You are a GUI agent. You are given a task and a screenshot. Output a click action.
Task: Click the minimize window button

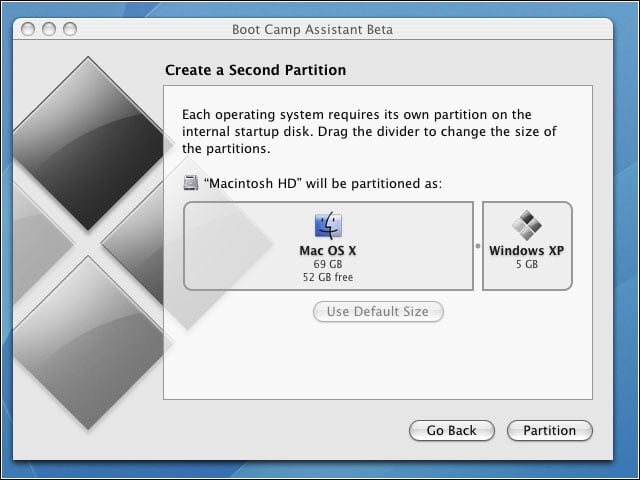(49, 29)
